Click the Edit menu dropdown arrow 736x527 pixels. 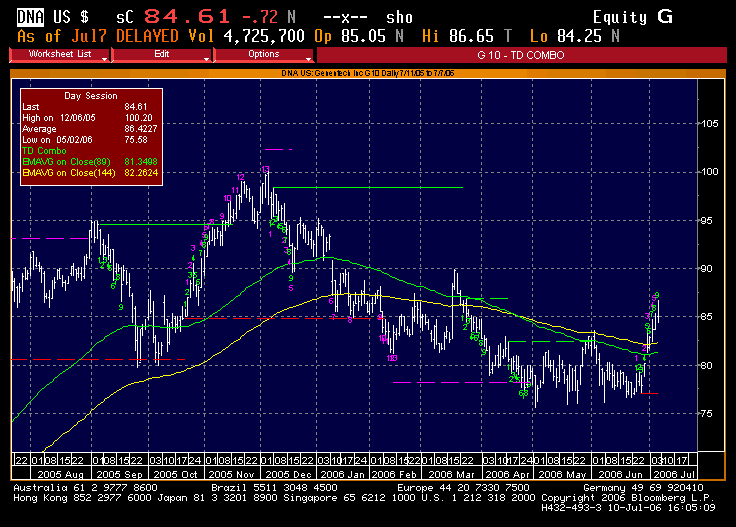point(206,59)
